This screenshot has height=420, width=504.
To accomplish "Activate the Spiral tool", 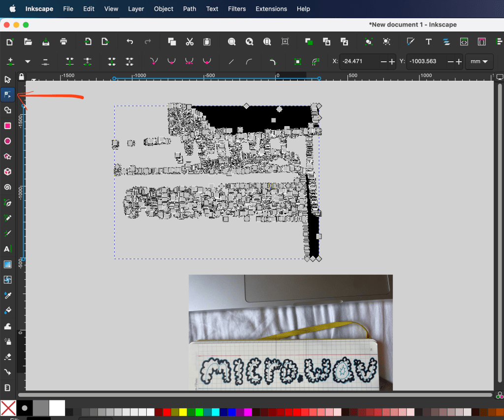I will click(8, 187).
